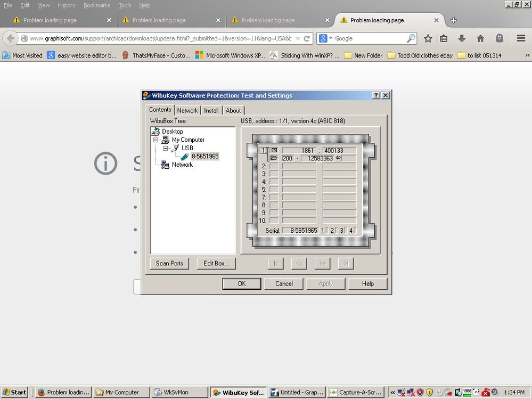Cancel the WibuKey dialog
This screenshot has height=399, width=532.
[284, 283]
